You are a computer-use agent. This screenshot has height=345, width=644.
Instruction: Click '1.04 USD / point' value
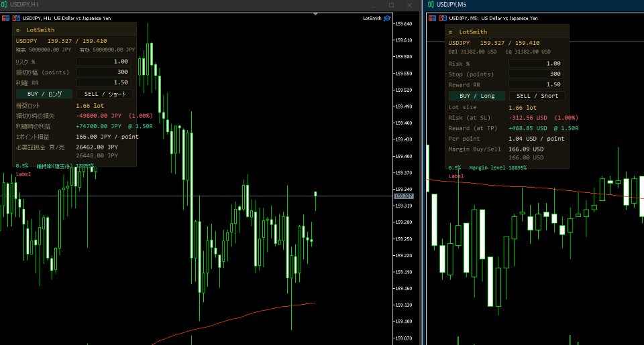click(537, 139)
